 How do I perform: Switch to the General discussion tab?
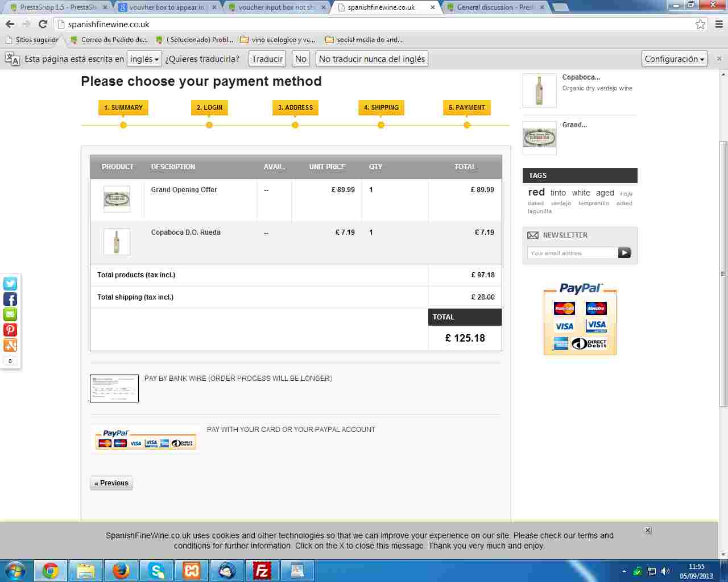pos(495,7)
